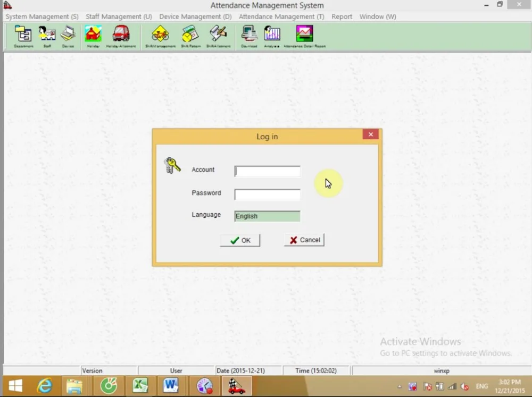Viewport: 532px width, 397px height.
Task: Launch Internet Explorer from taskbar
Action: click(45, 386)
